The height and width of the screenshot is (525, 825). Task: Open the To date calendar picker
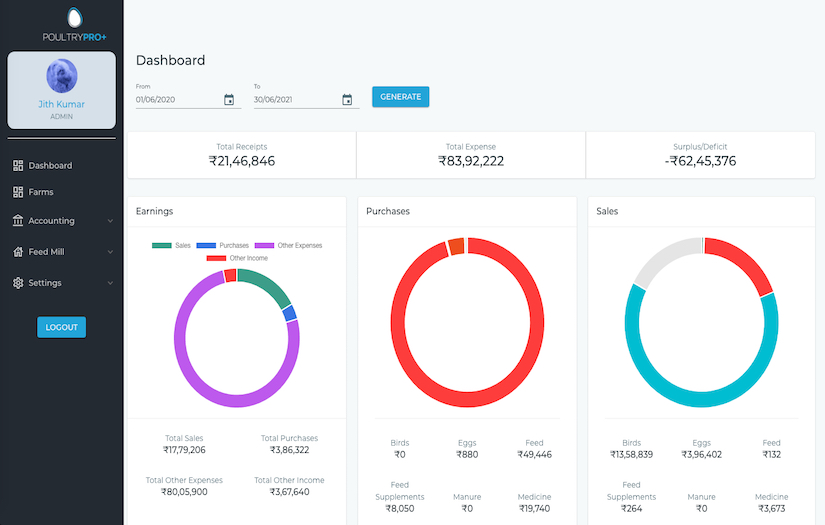point(347,100)
